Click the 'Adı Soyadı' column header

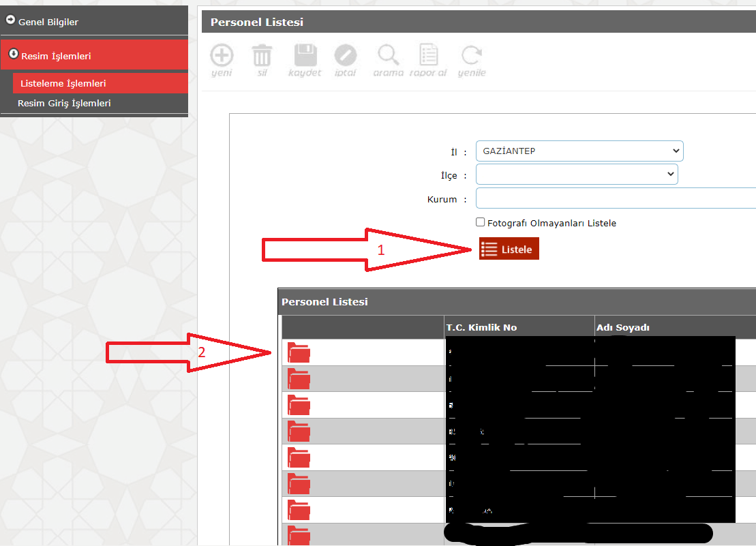(x=622, y=327)
